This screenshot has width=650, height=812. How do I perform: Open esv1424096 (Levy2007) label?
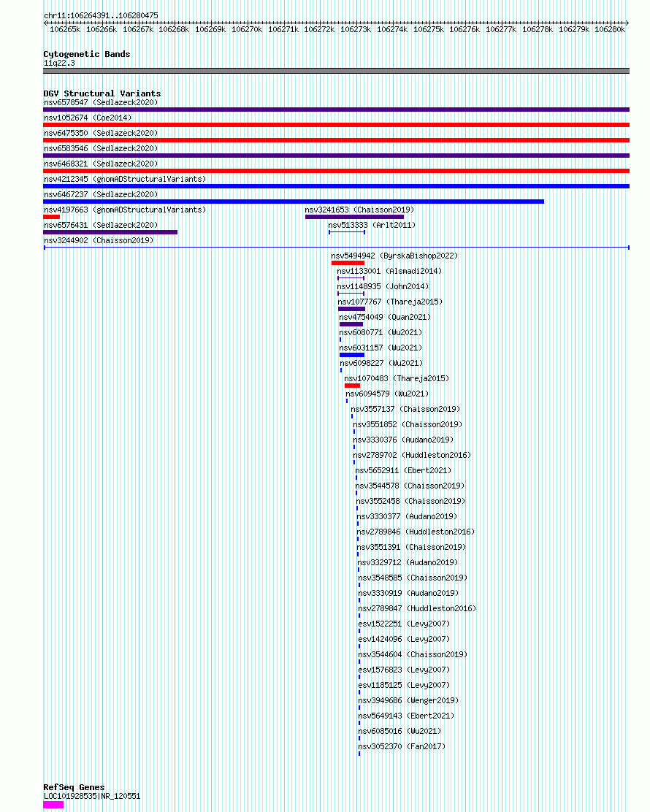coord(405,639)
